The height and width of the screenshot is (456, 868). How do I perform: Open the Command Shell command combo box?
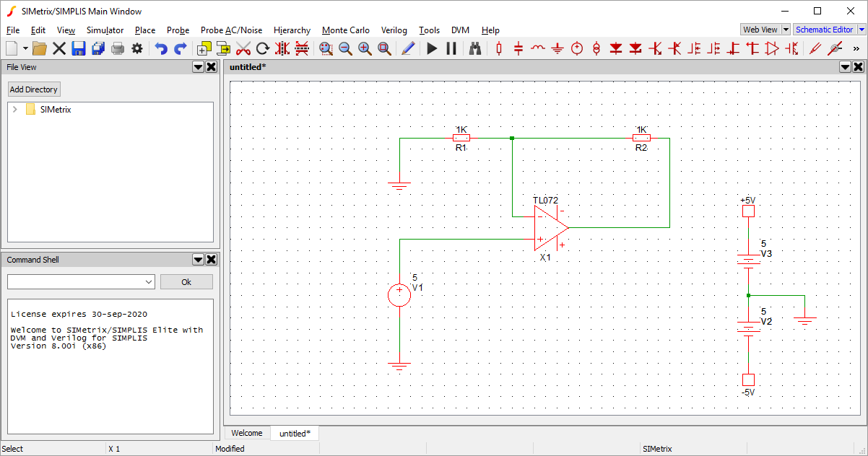(x=81, y=282)
